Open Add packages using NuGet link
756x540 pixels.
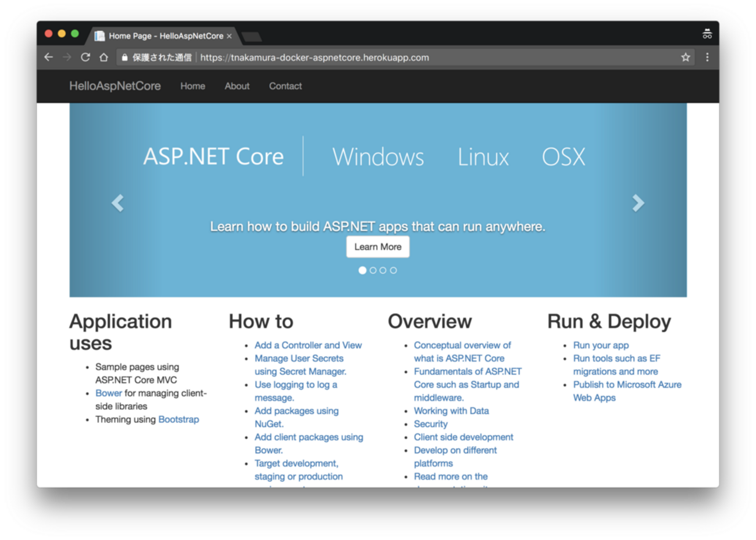point(297,417)
